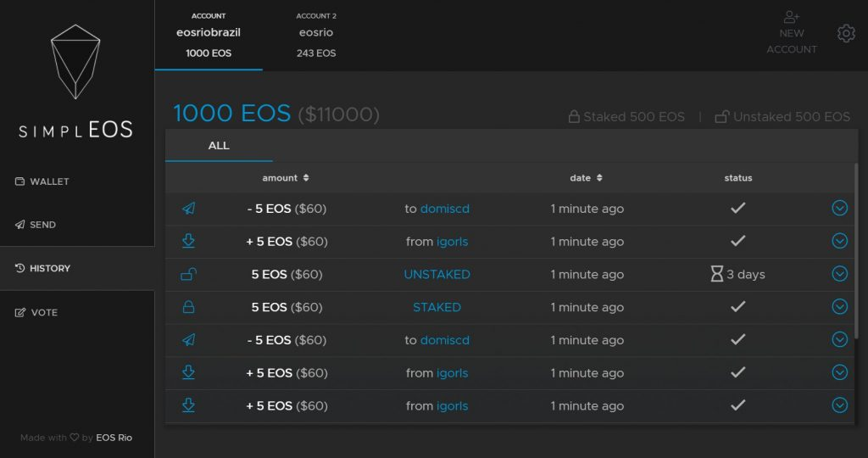
Task: Sort history by date column
Action: pyautogui.click(x=587, y=178)
